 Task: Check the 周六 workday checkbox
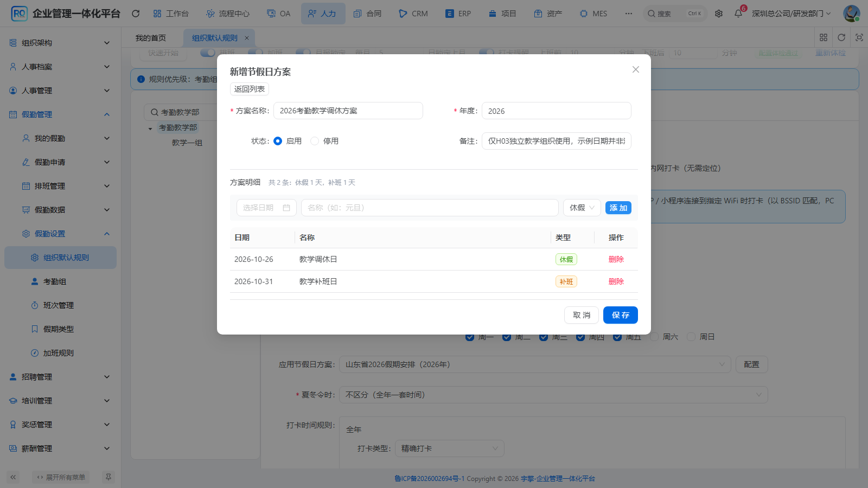(x=654, y=337)
